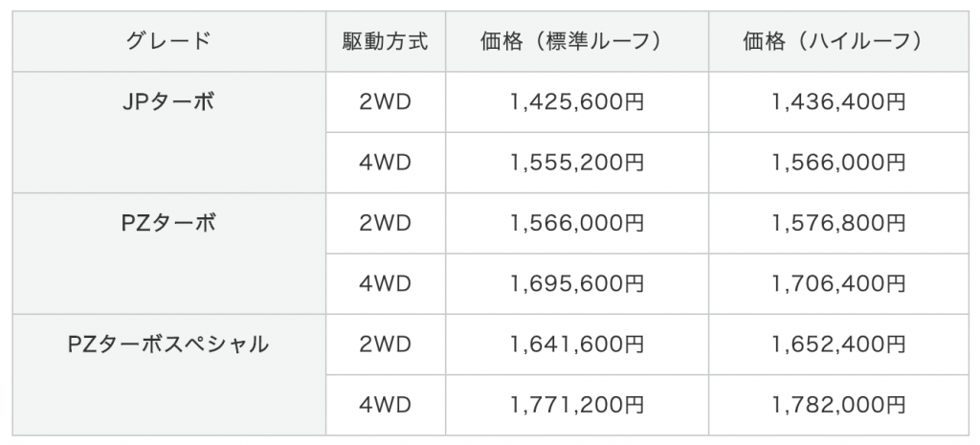Select JPターボ 4WD high-roof price 1,566,000円
The height and width of the screenshot is (445, 980).
tap(837, 163)
